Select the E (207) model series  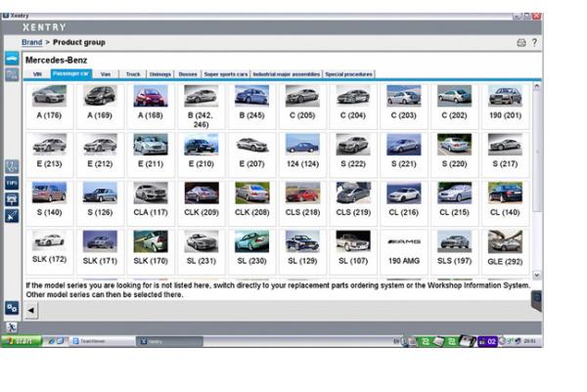[x=252, y=154]
